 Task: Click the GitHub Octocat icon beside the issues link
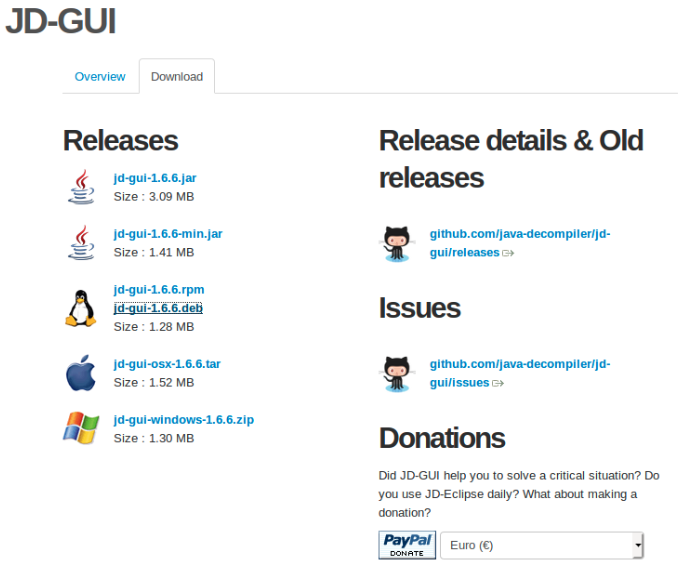tap(397, 374)
